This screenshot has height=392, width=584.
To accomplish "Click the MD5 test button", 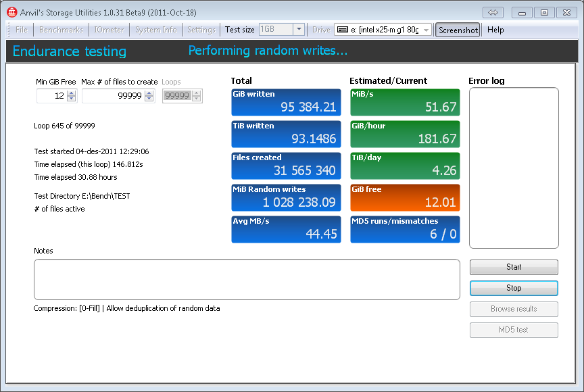I will pyautogui.click(x=514, y=329).
